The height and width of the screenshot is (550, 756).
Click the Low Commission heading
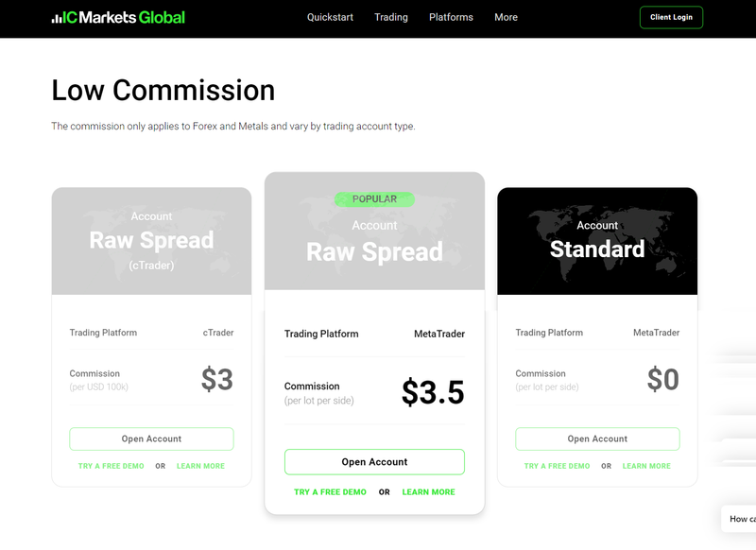pyautogui.click(x=163, y=90)
